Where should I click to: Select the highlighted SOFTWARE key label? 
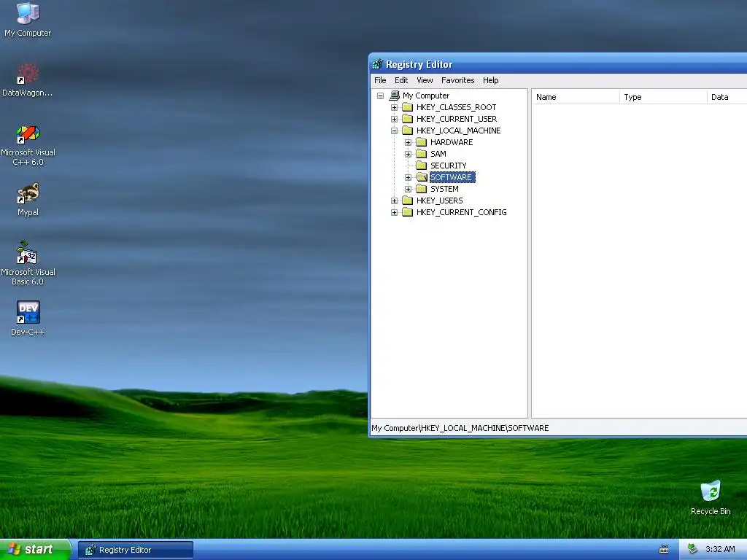tap(452, 177)
